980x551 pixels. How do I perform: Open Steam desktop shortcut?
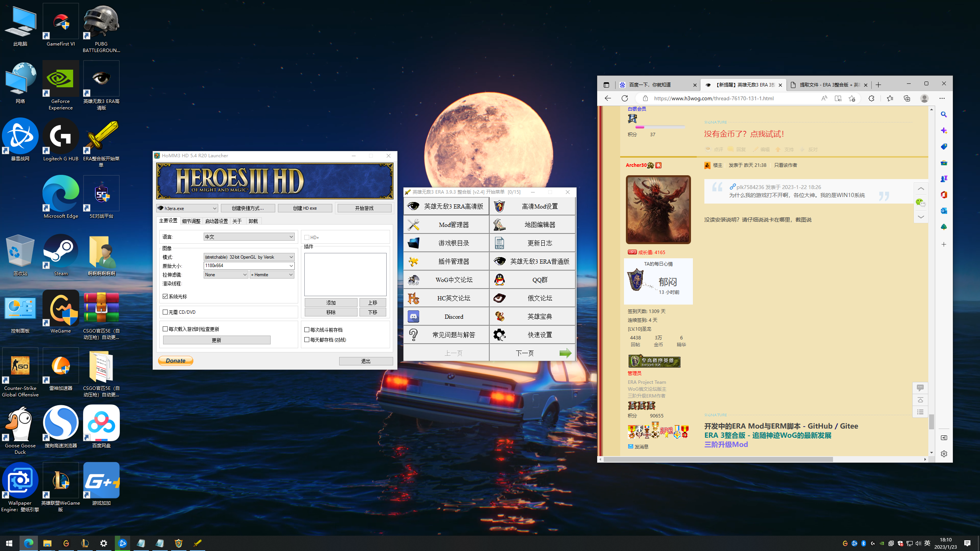[x=60, y=255]
